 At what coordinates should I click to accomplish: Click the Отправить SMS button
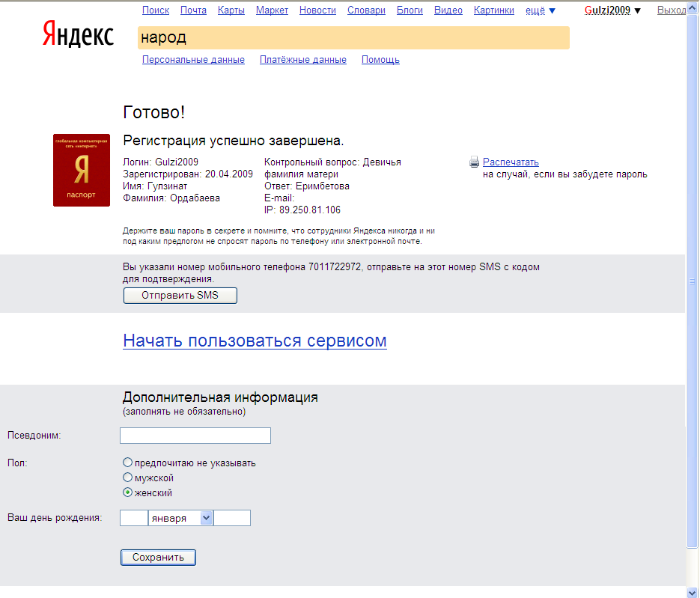click(x=180, y=296)
